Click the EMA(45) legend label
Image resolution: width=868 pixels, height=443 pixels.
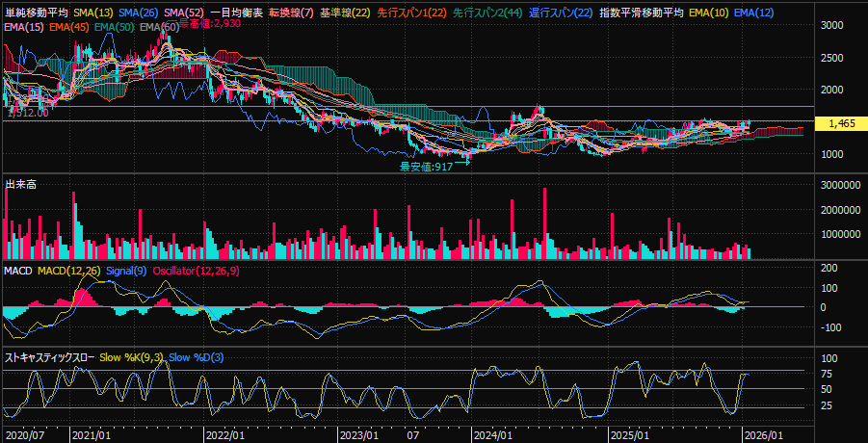coord(69,27)
